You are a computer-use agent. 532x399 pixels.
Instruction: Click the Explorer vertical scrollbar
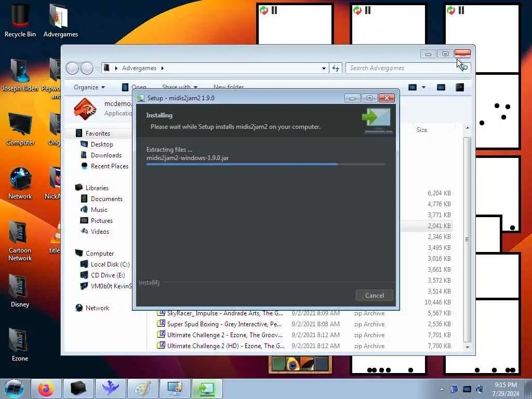click(467, 239)
